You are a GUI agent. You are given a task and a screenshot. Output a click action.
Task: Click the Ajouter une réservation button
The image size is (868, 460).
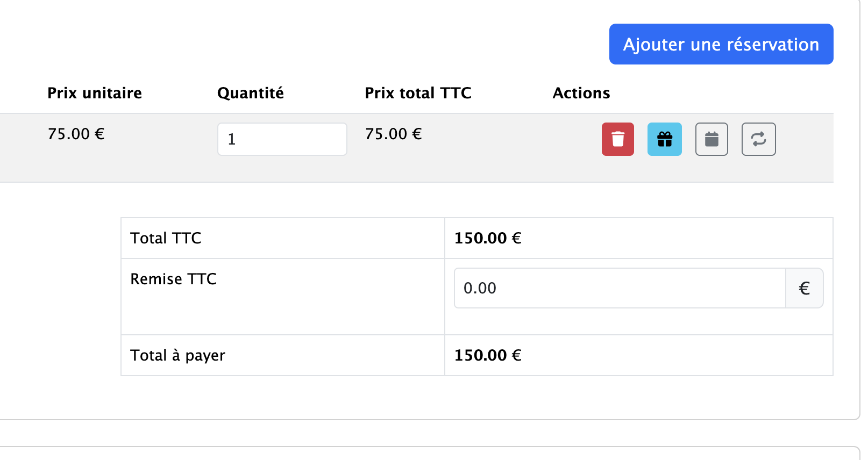point(721,44)
